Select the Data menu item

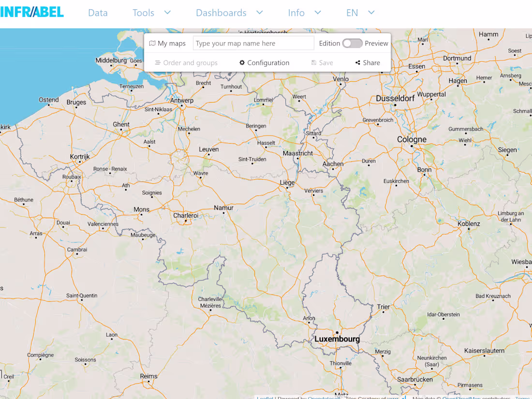point(98,13)
